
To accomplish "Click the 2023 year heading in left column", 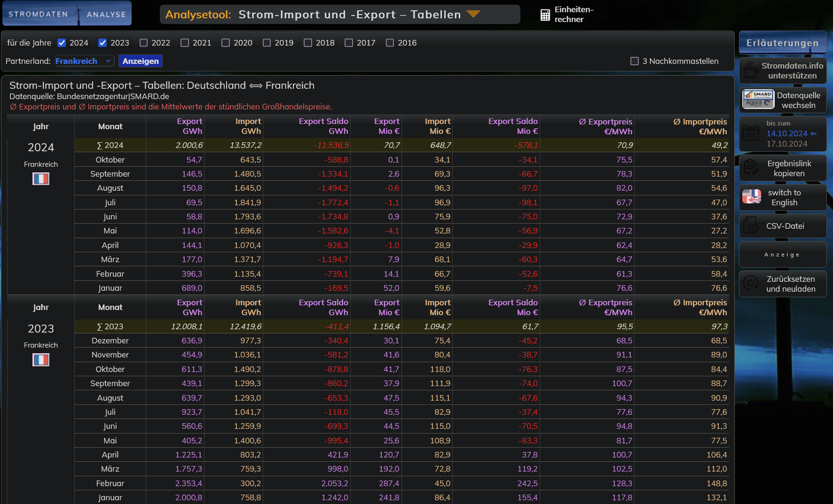I will (x=41, y=329).
